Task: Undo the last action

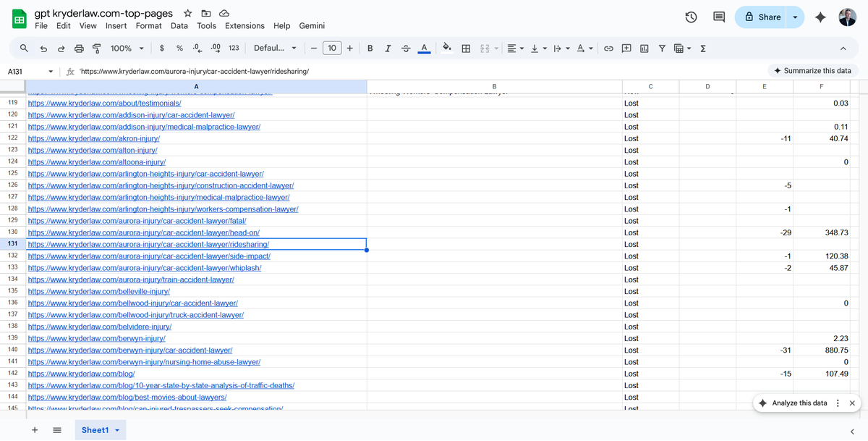Action: pos(43,49)
